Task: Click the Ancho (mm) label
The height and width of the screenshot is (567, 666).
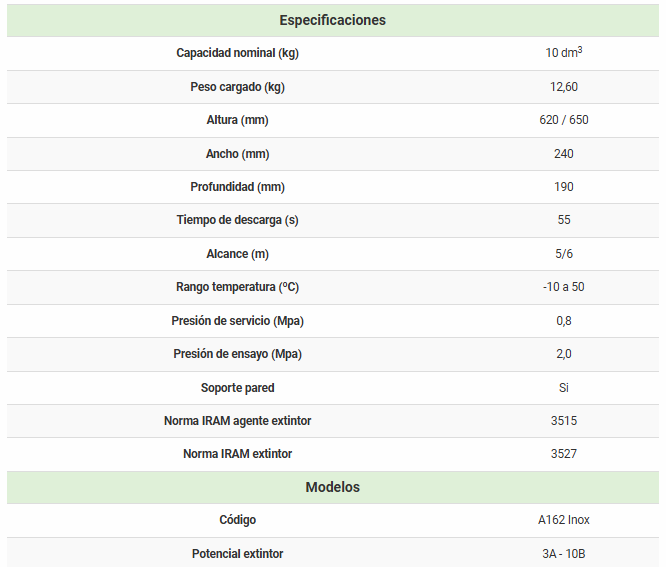Action: (x=237, y=154)
